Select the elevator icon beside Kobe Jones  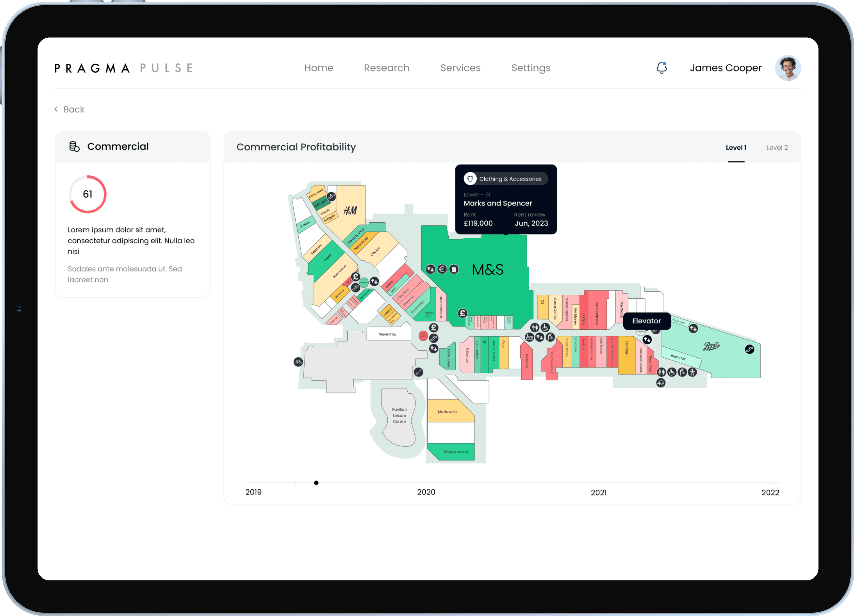click(x=434, y=349)
